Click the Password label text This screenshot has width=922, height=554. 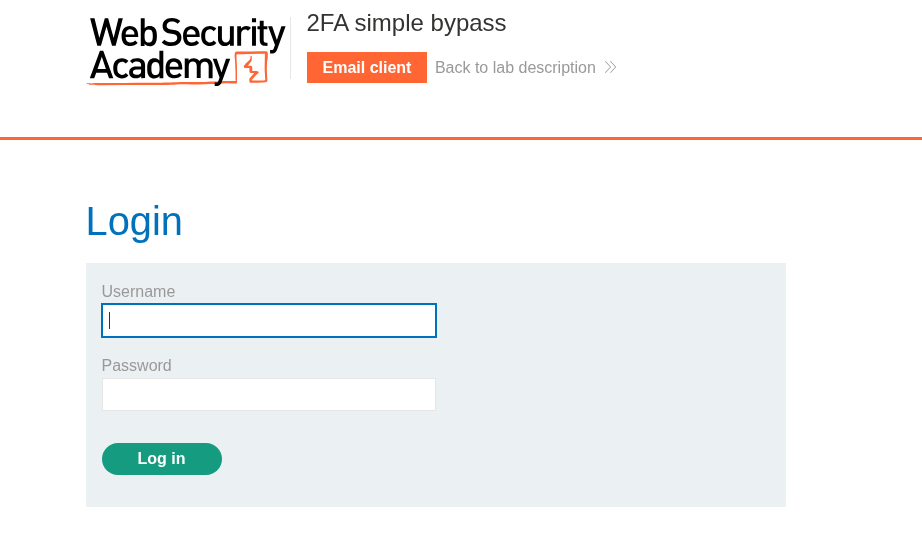(137, 365)
